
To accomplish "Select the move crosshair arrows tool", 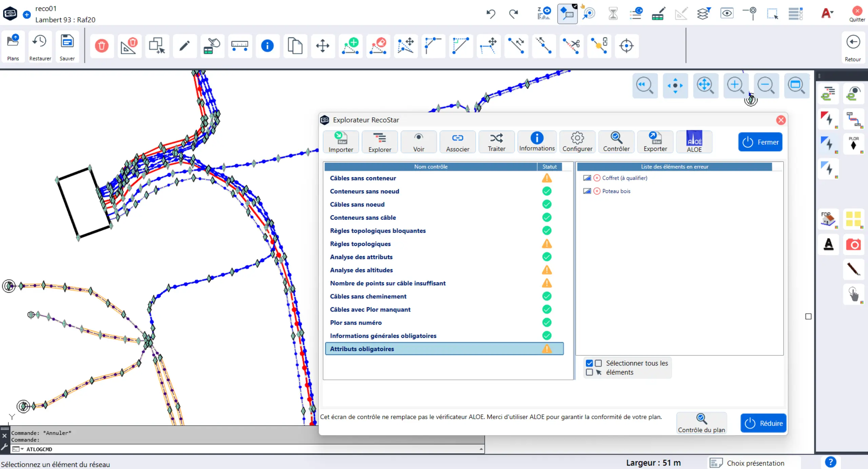I will coord(322,46).
